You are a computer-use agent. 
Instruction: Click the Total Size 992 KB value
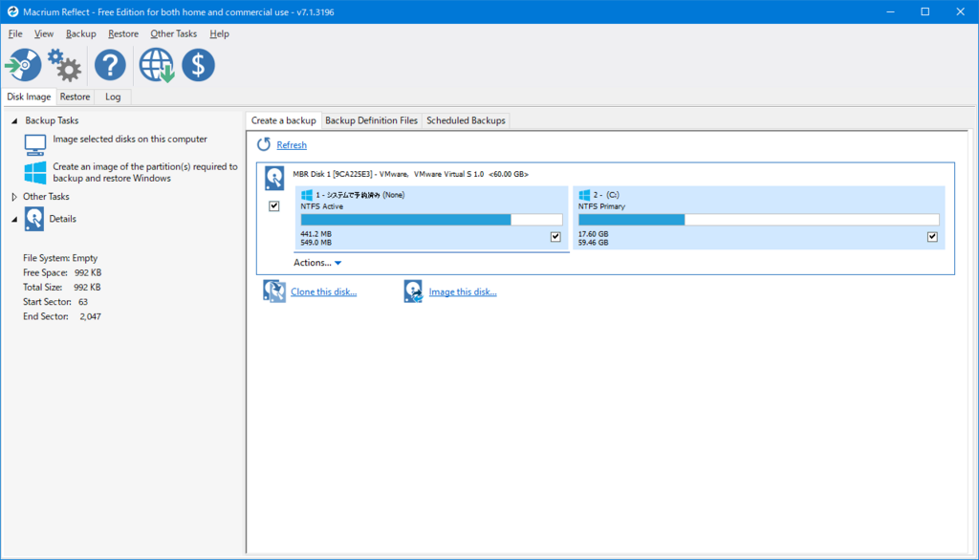pos(87,288)
